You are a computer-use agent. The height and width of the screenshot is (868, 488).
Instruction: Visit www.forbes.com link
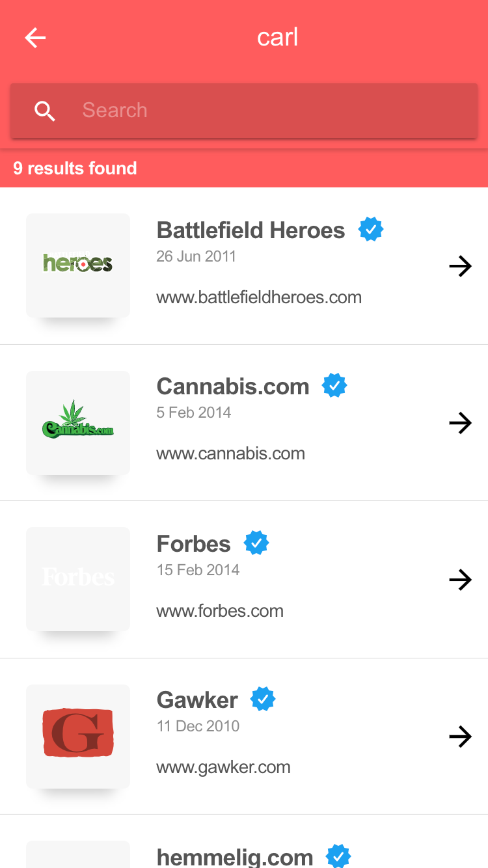(220, 611)
